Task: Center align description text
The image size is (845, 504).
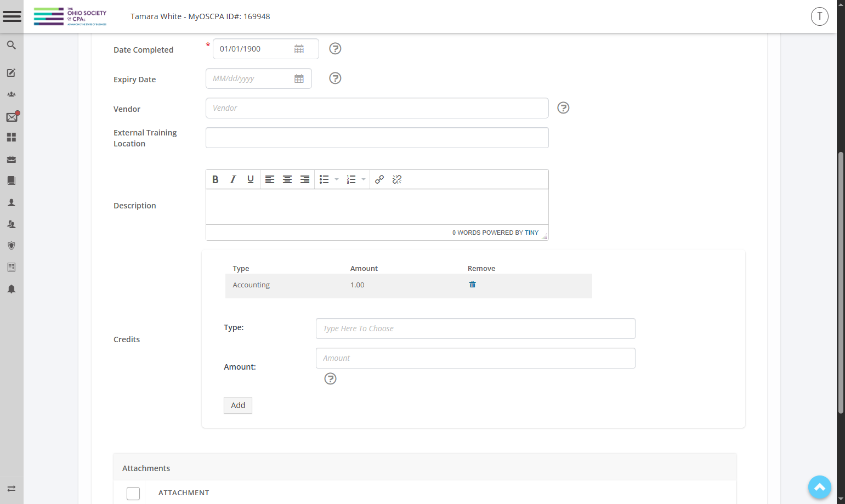Action: click(287, 179)
